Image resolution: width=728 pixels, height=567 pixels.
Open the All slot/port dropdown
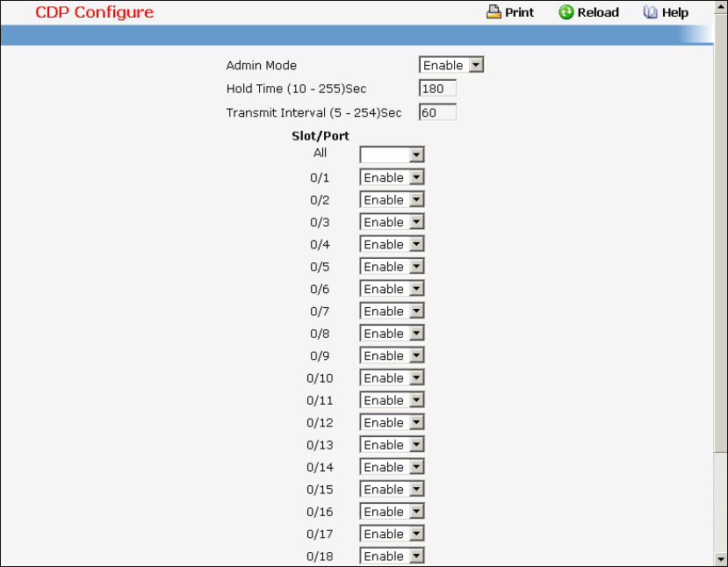click(x=392, y=154)
